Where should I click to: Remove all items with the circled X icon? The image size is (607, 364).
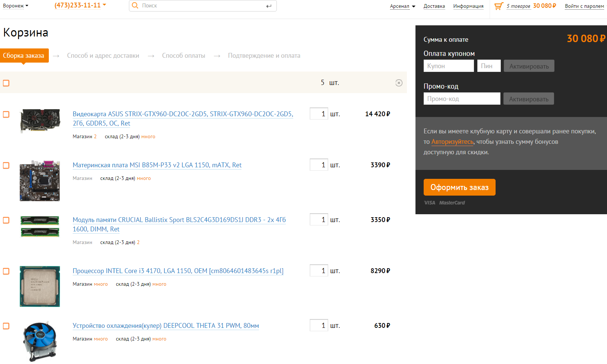(399, 83)
